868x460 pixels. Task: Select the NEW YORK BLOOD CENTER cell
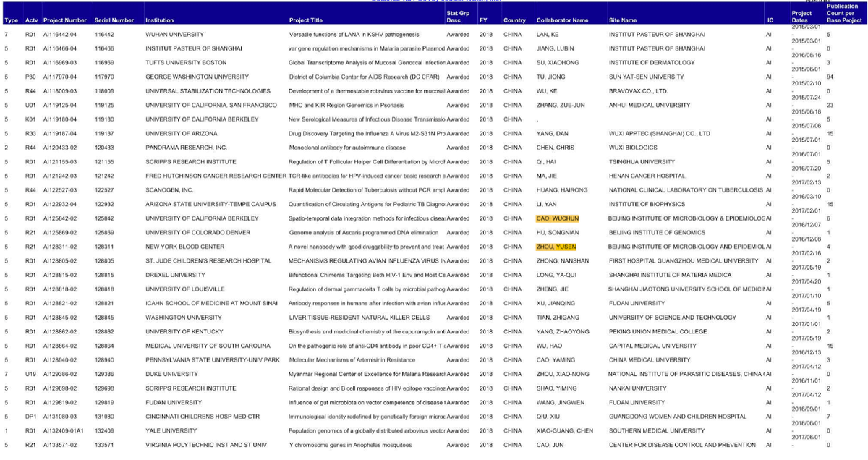184,247
